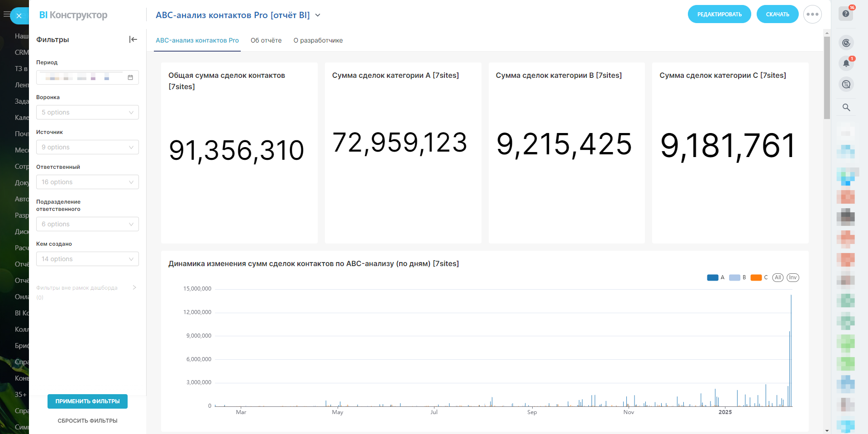Viewport: 868px width, 434px height.
Task: Click the ПРИМЕНИТЬ ФИЛЬТРЫ button
Action: 87,401
